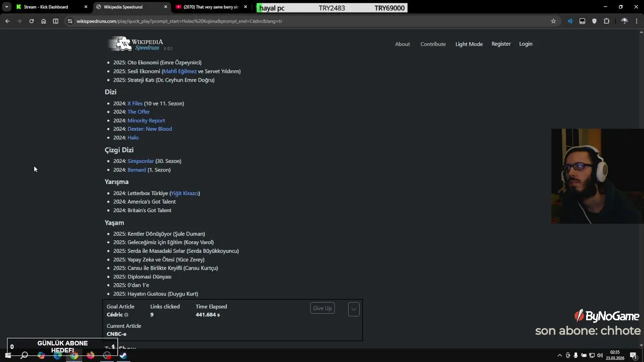Click "2025: Diplomasi Dünyası" list entry
Image resolution: width=644 pixels, height=362 pixels.
(142, 277)
